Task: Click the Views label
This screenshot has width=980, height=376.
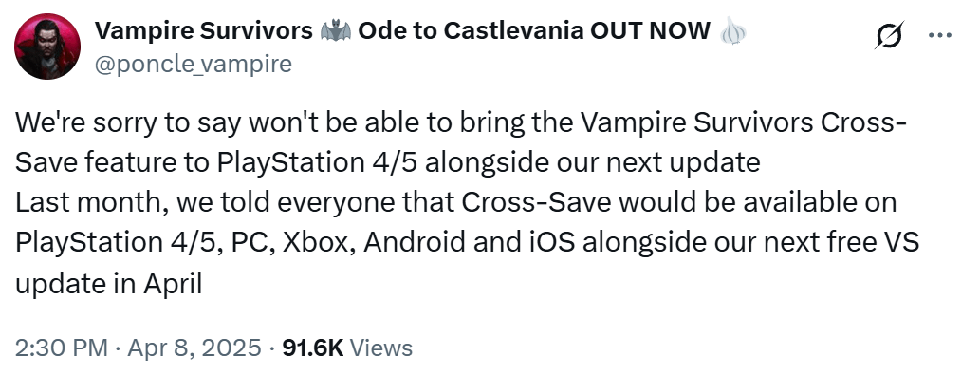Action: point(380,348)
